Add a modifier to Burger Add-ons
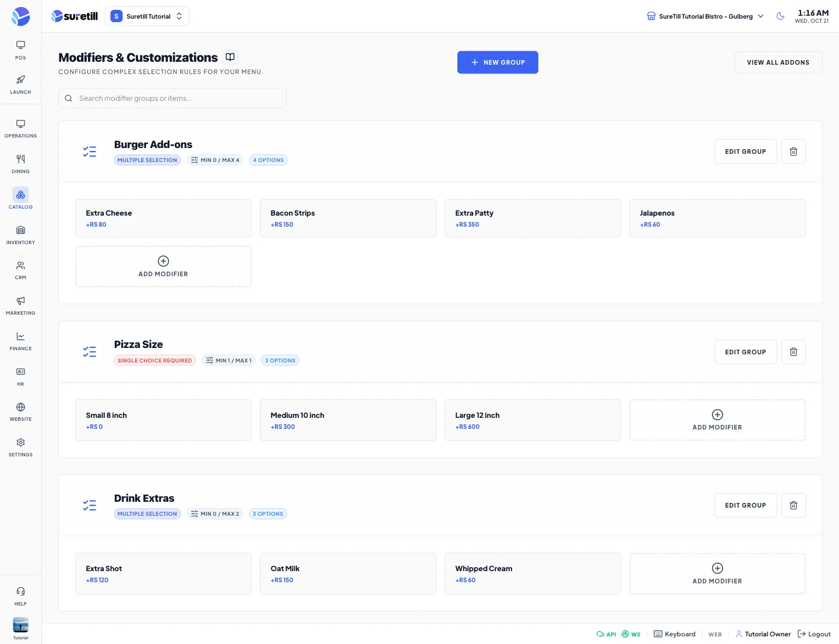 pyautogui.click(x=163, y=266)
